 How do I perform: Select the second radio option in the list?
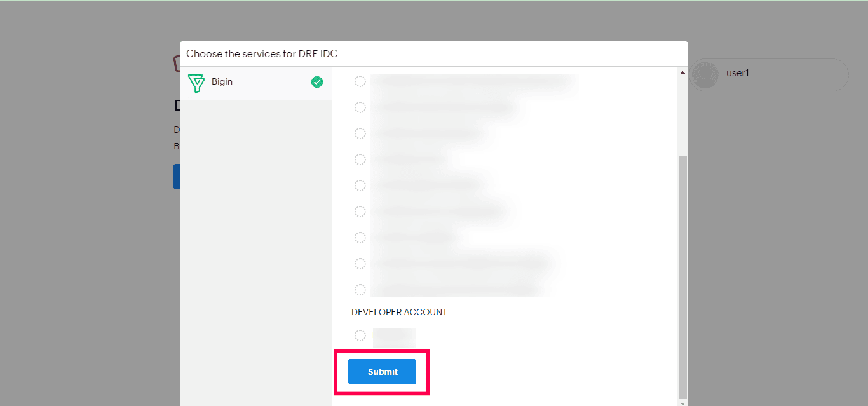pos(360,107)
